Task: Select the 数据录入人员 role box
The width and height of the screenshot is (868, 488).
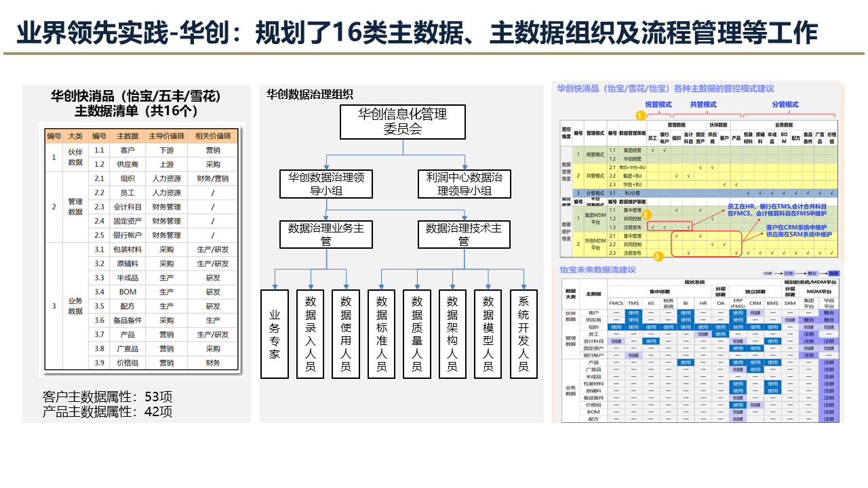Action: point(311,333)
